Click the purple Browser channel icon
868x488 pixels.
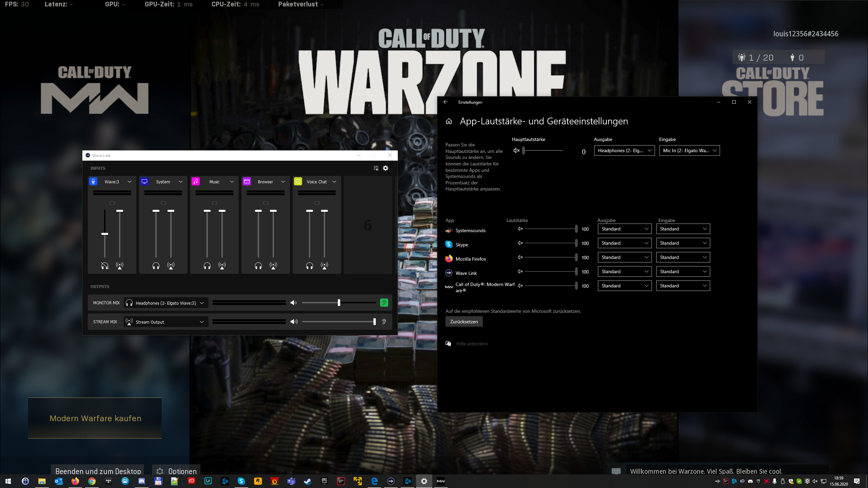pyautogui.click(x=247, y=182)
